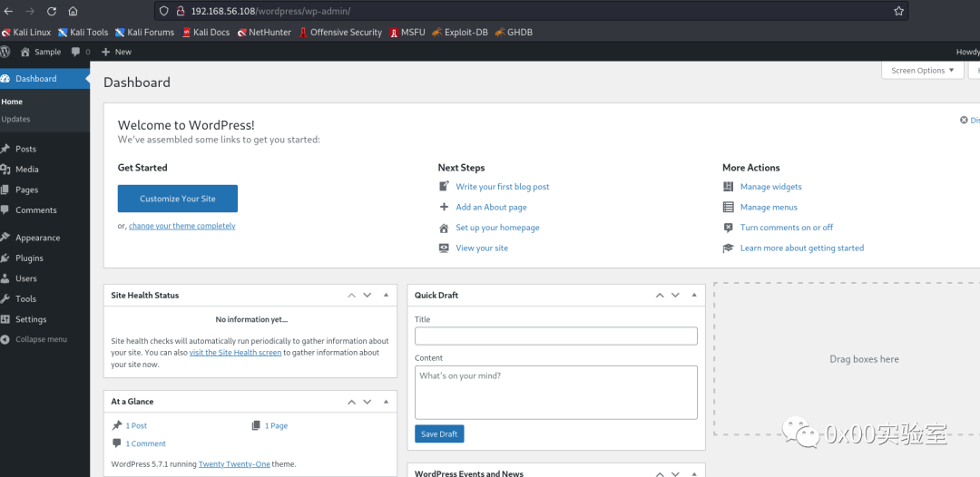
Task: Open the 1 Comment link
Action: pyautogui.click(x=145, y=443)
